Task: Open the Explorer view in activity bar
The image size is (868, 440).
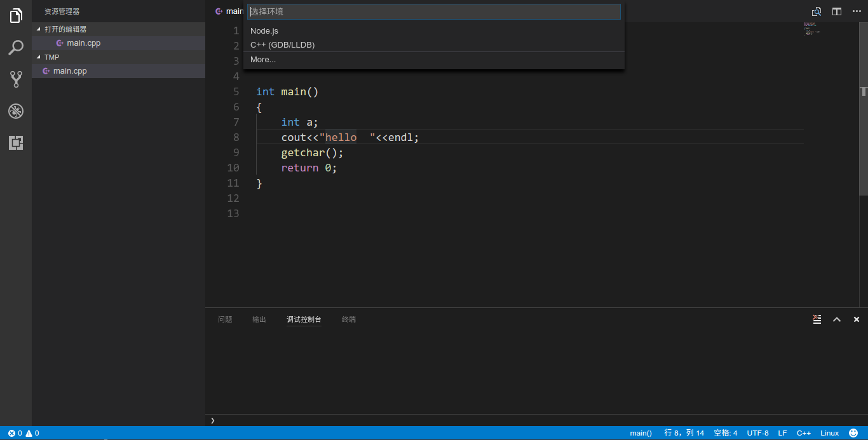Action: 16,16
